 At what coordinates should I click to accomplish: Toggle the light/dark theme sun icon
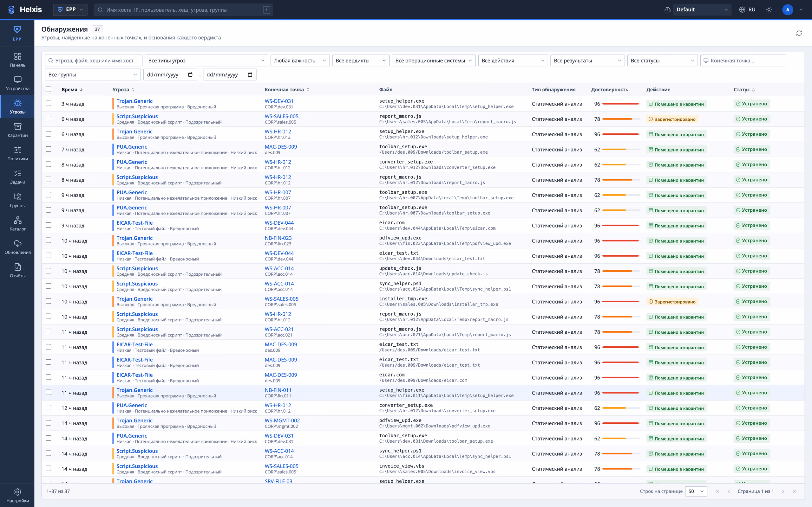click(x=769, y=10)
